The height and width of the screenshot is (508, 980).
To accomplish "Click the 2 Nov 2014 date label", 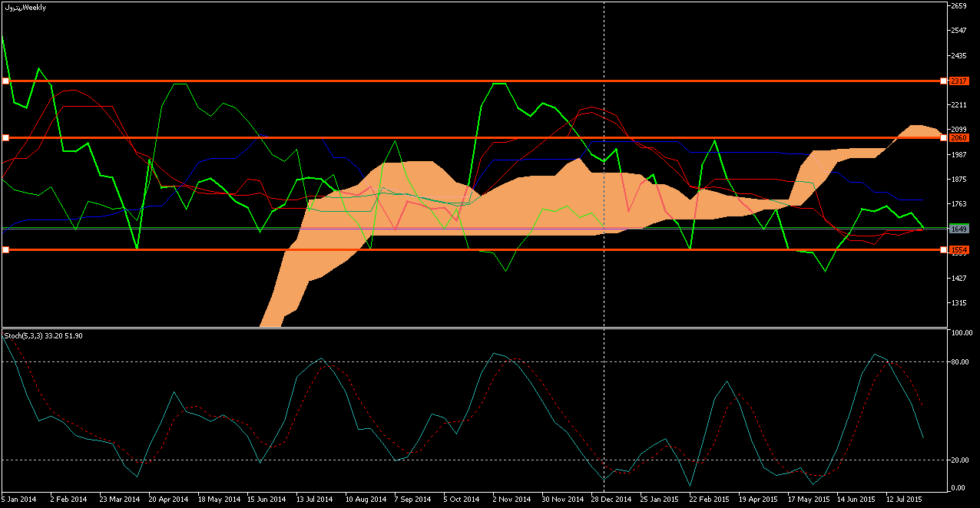I will [511, 499].
